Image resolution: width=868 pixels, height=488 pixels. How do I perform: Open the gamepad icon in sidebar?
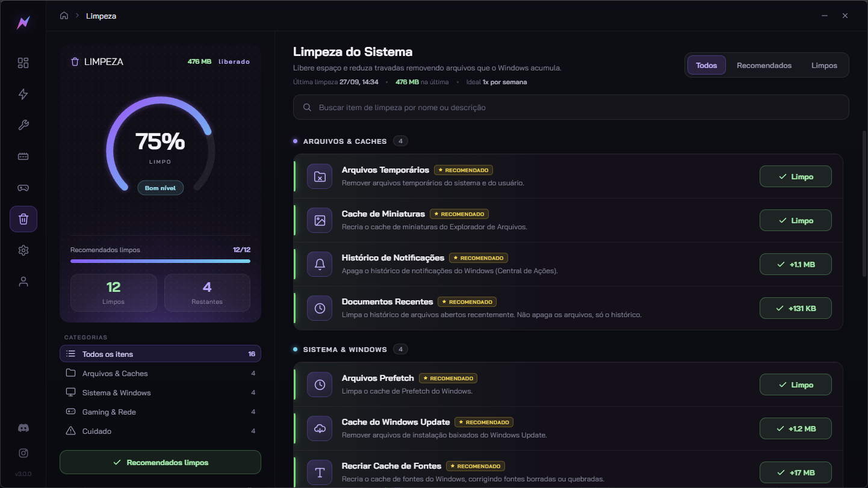coord(23,188)
